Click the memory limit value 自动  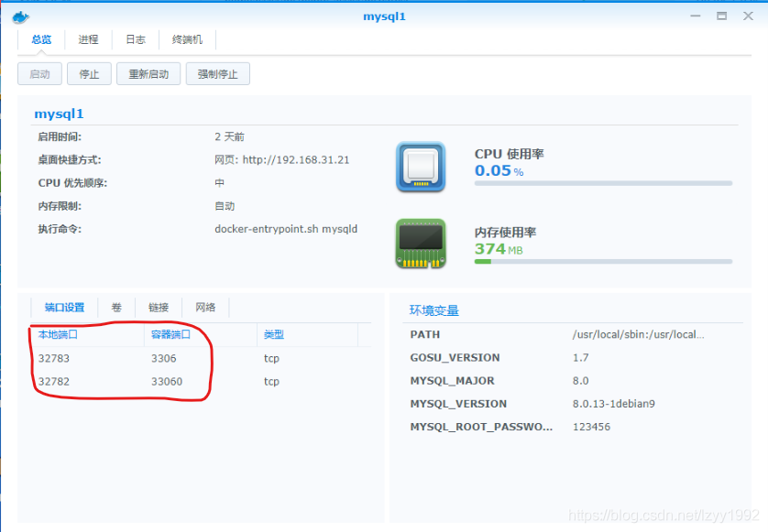pyautogui.click(x=225, y=206)
